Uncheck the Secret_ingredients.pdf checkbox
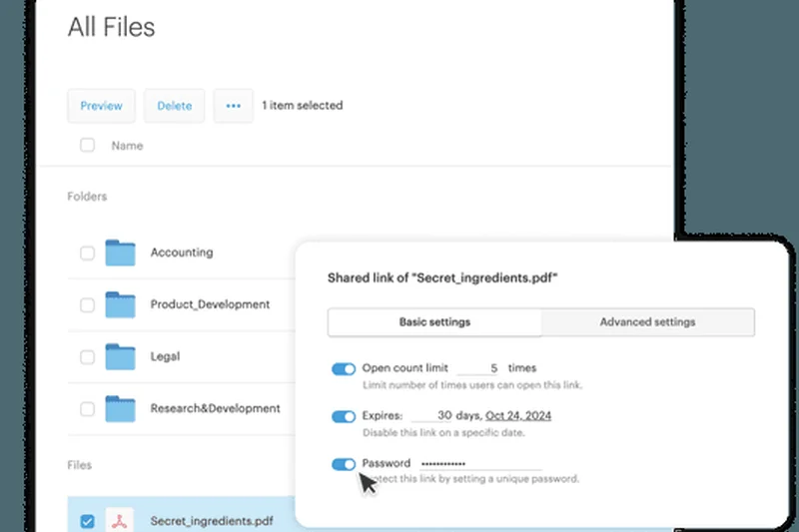This screenshot has width=799, height=532. (87, 520)
